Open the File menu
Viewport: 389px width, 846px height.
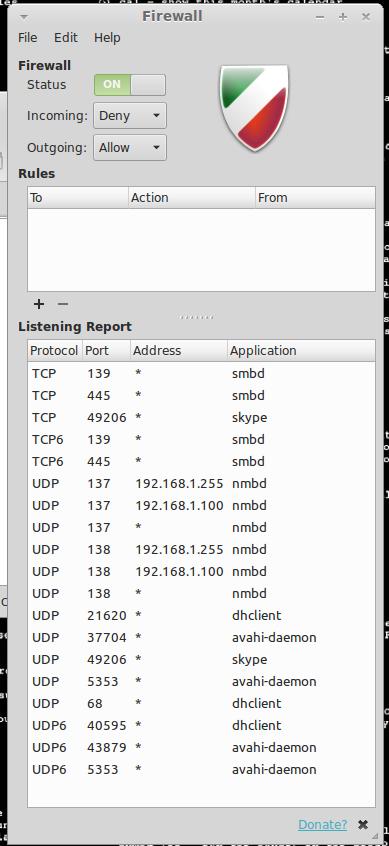(28, 38)
